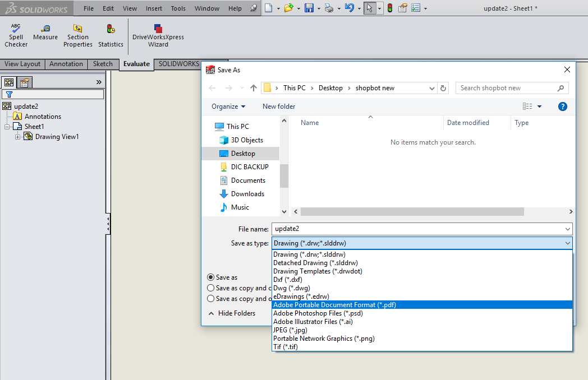Choose Dxf (*.dxf) file type
The image size is (588, 380).
pos(422,280)
